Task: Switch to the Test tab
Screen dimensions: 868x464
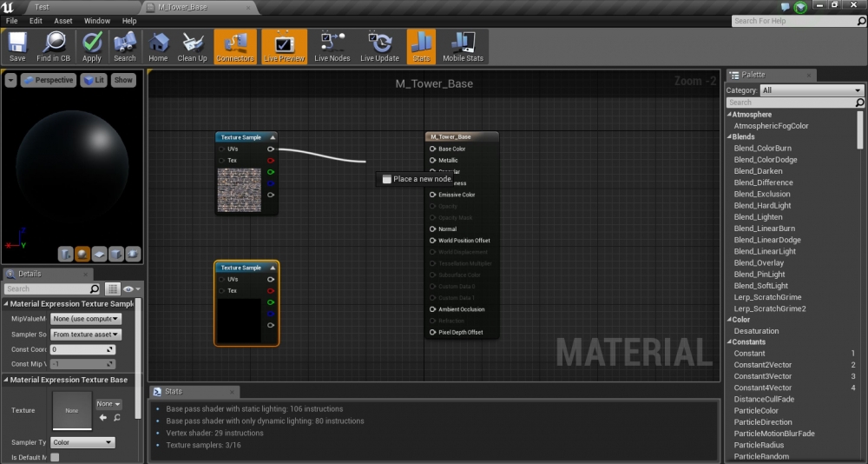Action: 42,7
